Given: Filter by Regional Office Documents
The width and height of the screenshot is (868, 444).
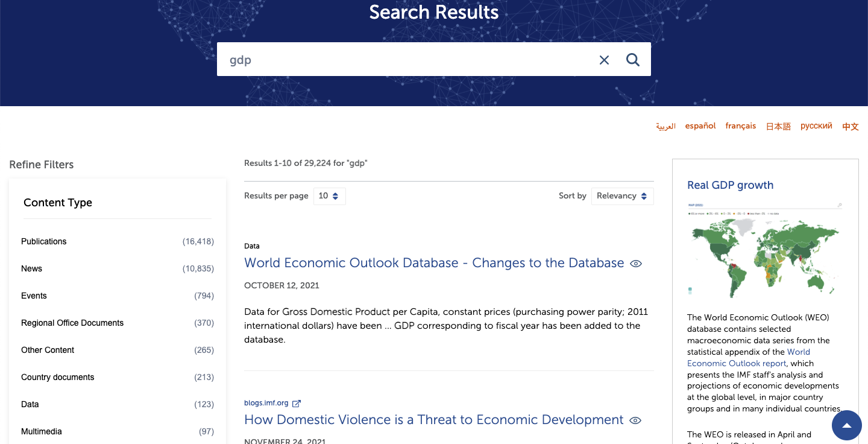Looking at the screenshot, I should 118,323.
